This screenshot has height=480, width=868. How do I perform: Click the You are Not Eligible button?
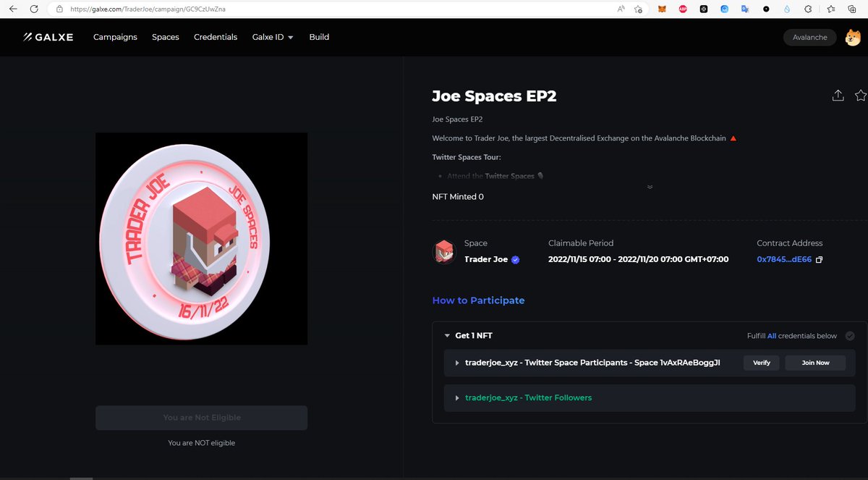pos(202,418)
